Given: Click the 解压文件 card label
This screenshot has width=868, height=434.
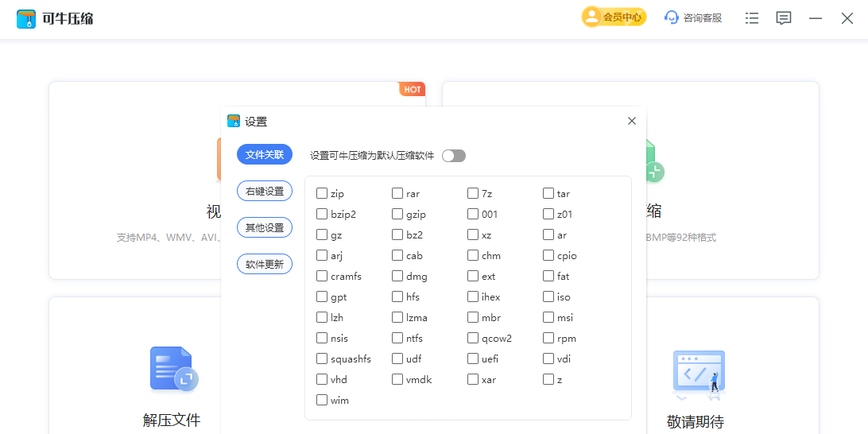Looking at the screenshot, I should pos(172,420).
